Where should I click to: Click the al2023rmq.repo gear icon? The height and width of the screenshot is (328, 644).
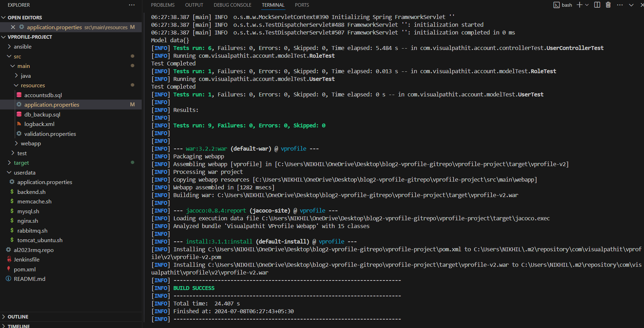coord(8,250)
